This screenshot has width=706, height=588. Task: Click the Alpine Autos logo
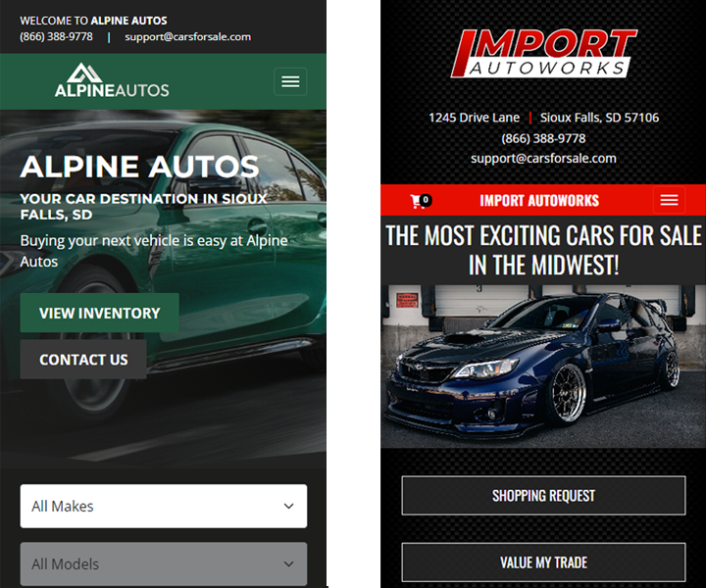pyautogui.click(x=112, y=80)
